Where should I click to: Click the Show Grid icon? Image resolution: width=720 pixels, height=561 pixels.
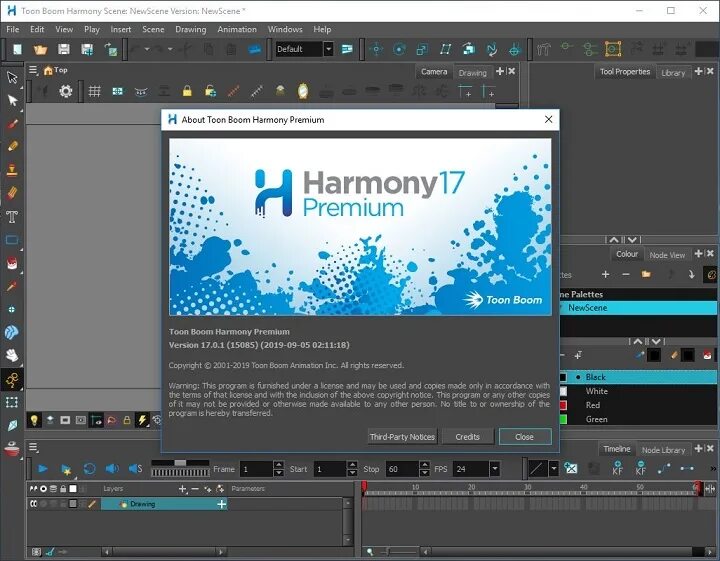[x=95, y=91]
